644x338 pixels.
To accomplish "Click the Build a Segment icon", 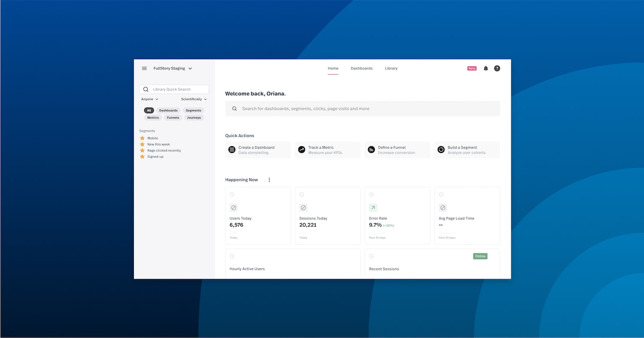I will (441, 150).
